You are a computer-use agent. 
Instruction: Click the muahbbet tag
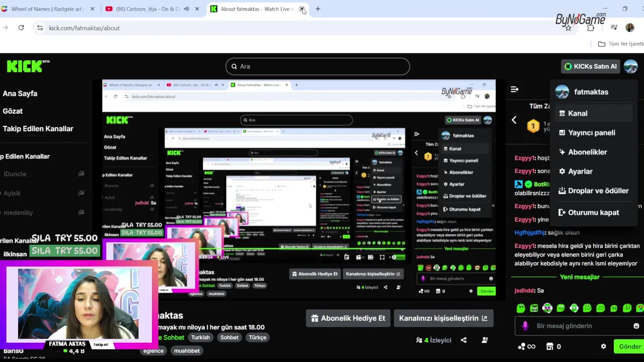187,351
